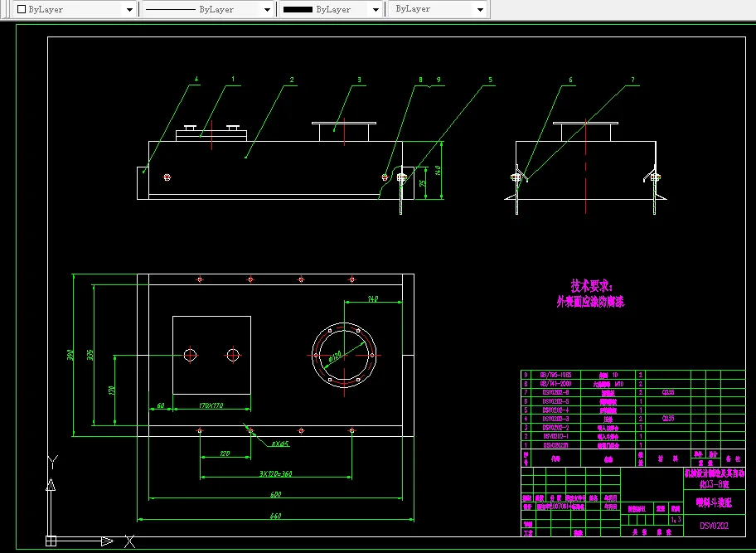Click balloon number 7 above side view
The height and width of the screenshot is (553, 756).
tap(632, 80)
